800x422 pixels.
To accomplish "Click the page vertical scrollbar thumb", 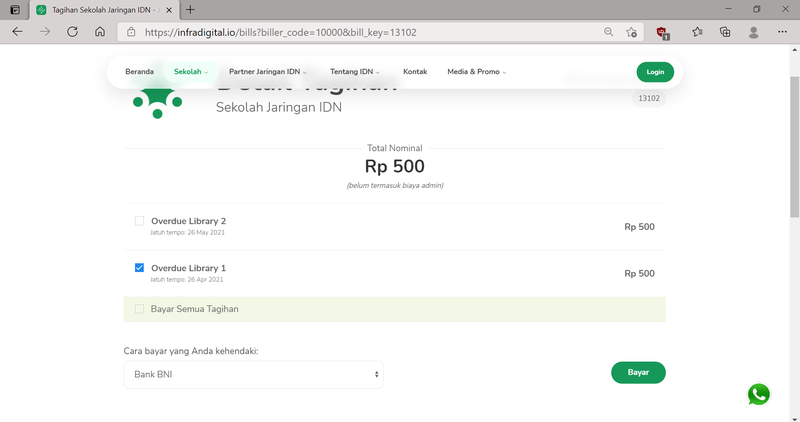I will tap(794, 147).
